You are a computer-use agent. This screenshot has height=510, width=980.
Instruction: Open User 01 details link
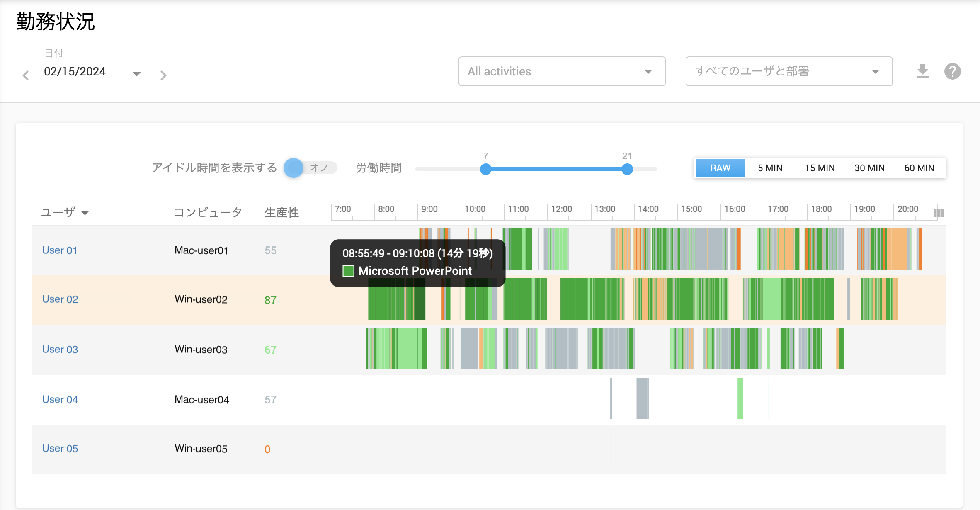[x=60, y=250]
